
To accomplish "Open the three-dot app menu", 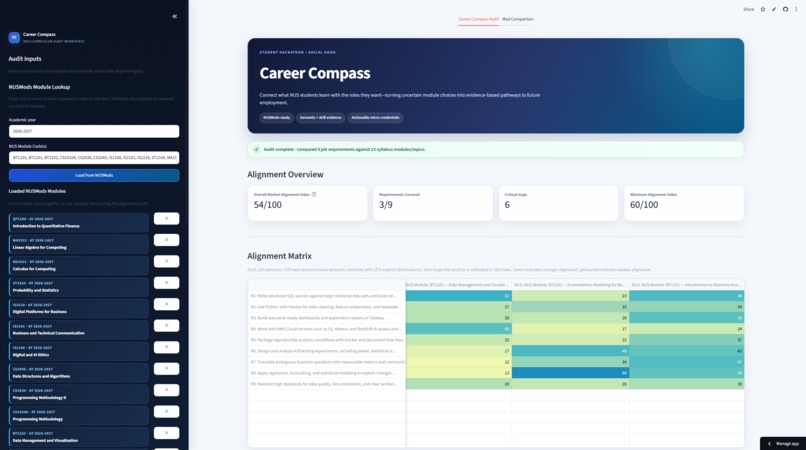I will tap(796, 9).
